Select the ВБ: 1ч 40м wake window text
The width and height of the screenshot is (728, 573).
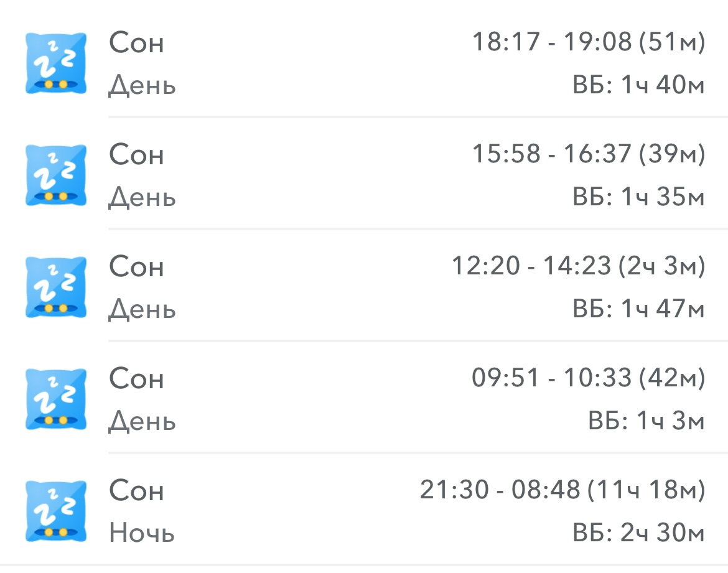639,85
